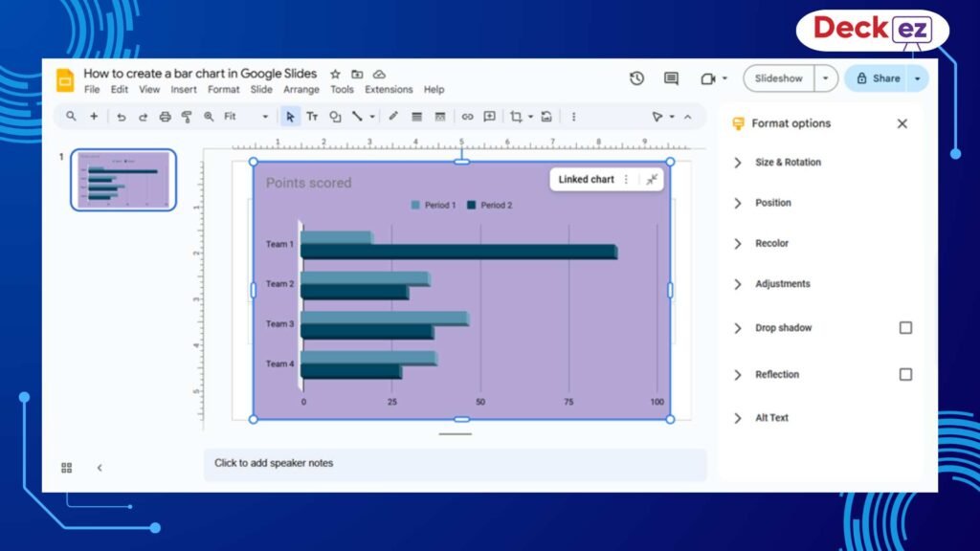The width and height of the screenshot is (980, 551).
Task: Toggle Drop shadow section open
Action: 738,327
